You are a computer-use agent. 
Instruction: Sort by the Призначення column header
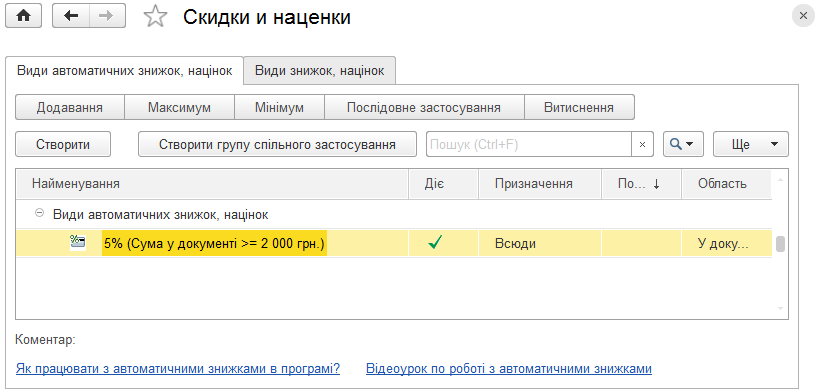[540, 184]
